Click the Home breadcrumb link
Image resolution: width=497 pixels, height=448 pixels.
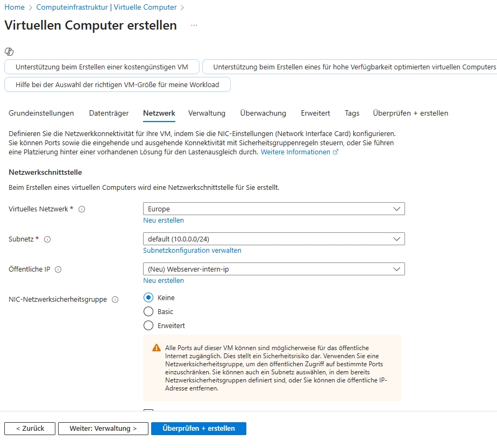coord(15,7)
